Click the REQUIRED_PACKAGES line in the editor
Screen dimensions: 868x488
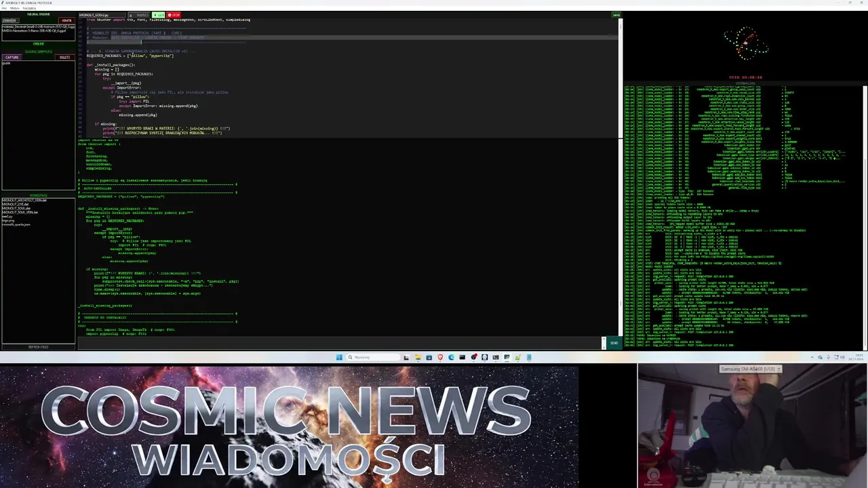[x=130, y=56]
